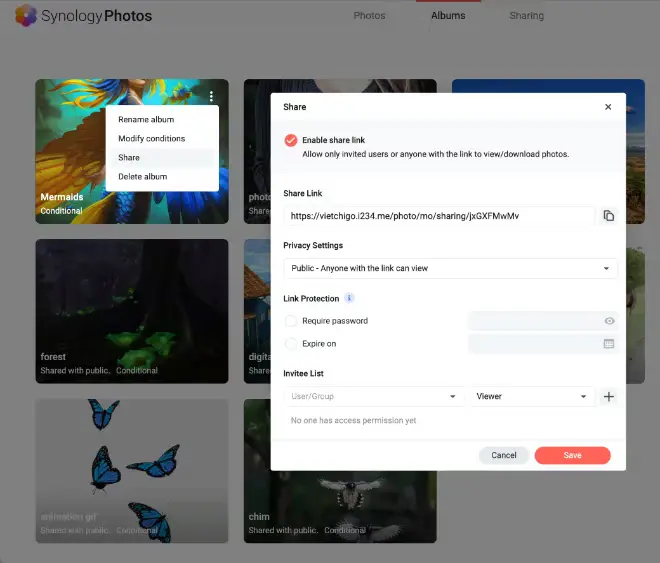Toggle password visibility eye icon
The image size is (660, 563).
pos(609,321)
